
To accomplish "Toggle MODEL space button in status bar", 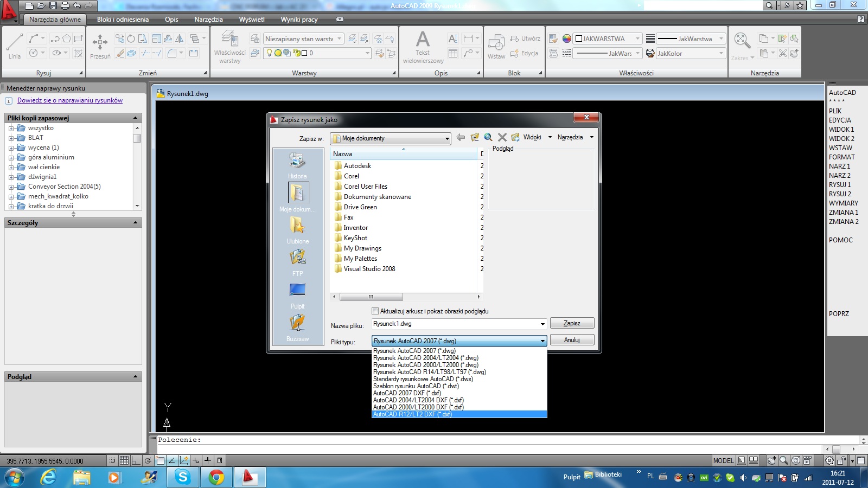I will point(723,460).
